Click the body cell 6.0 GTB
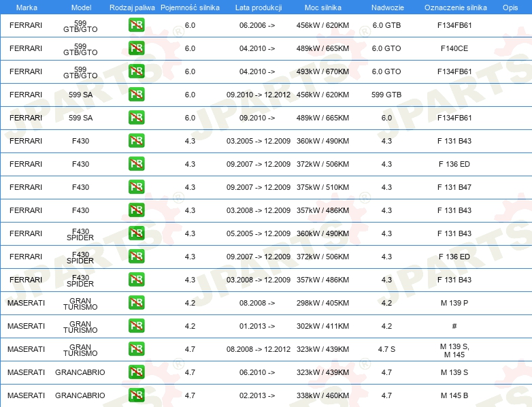The height and width of the screenshot is (407, 532). pos(386,25)
